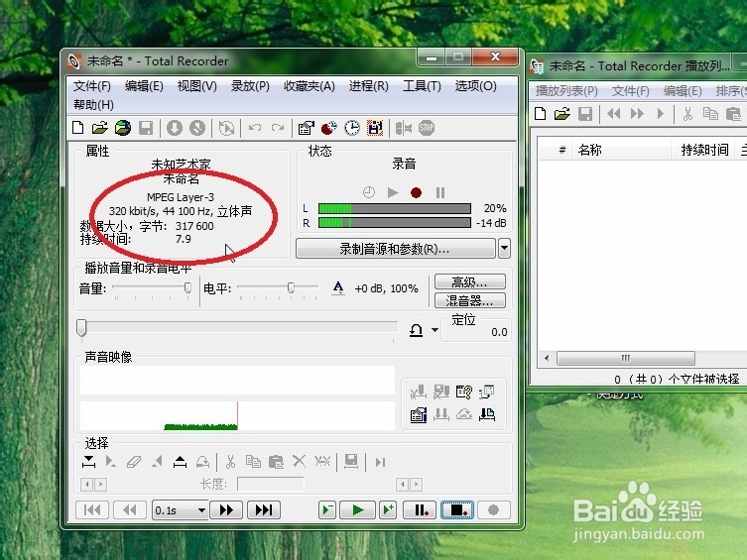Click the Pause recording button at bottom
The width and height of the screenshot is (747, 560).
click(420, 510)
